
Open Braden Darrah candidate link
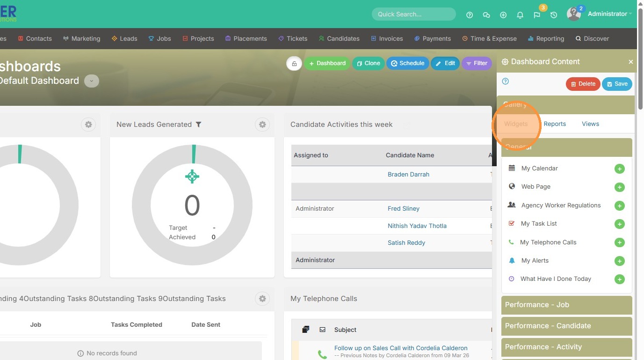(x=408, y=175)
